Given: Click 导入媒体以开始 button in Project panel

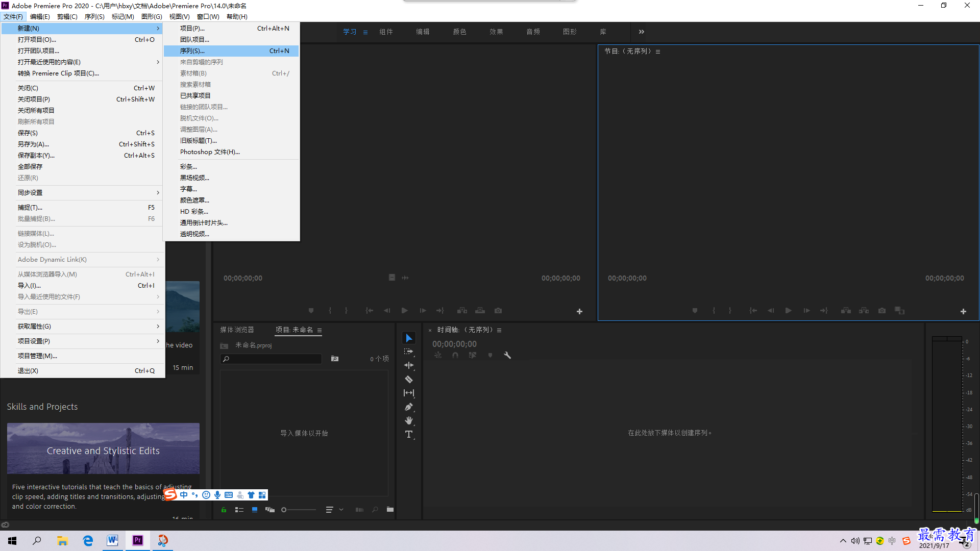Looking at the screenshot, I should tap(304, 433).
